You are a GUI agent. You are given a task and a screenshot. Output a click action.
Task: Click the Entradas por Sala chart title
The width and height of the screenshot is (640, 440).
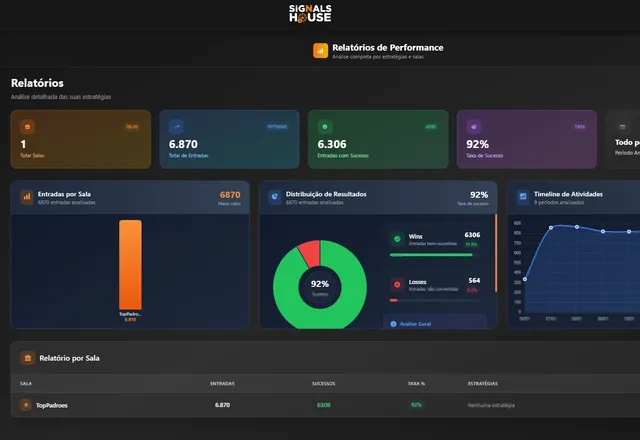[64, 194]
